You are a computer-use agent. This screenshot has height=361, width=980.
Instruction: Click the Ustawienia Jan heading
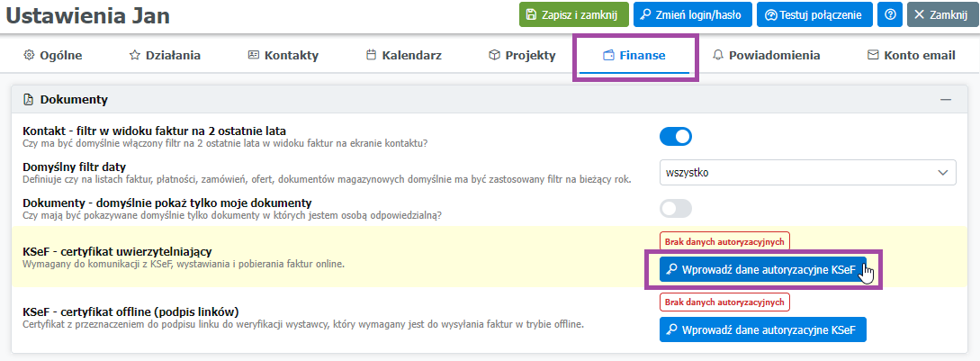click(x=88, y=15)
